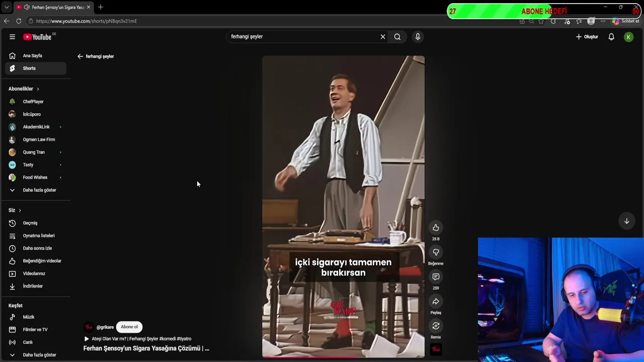Skip to next Short with down arrow
This screenshot has height=362, width=644.
coord(627,221)
